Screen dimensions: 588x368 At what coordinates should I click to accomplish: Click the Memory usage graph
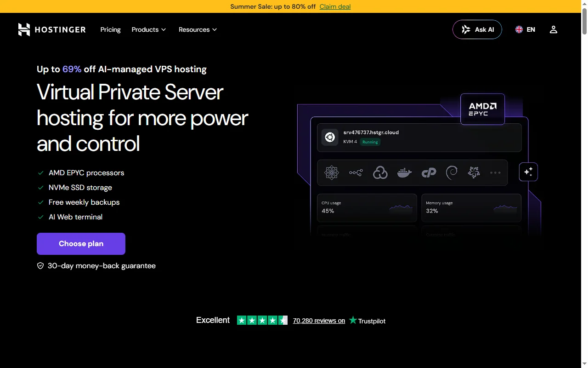(x=505, y=207)
